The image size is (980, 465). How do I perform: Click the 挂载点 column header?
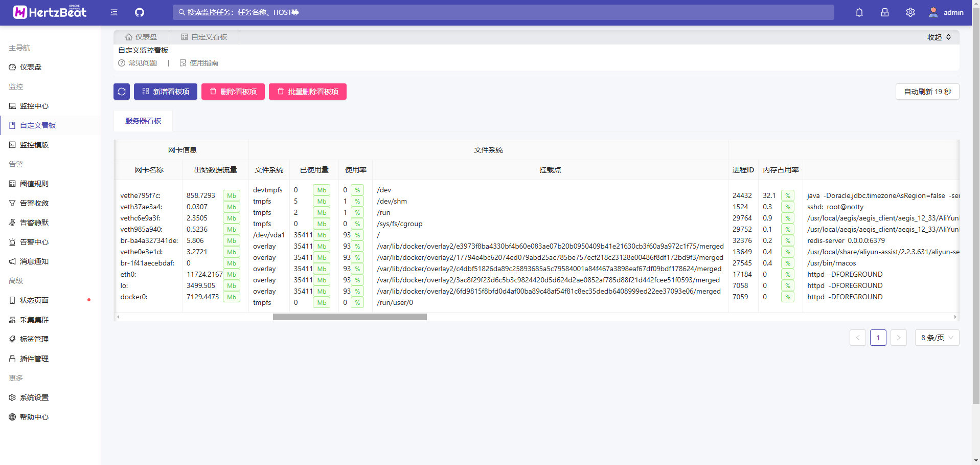(551, 170)
